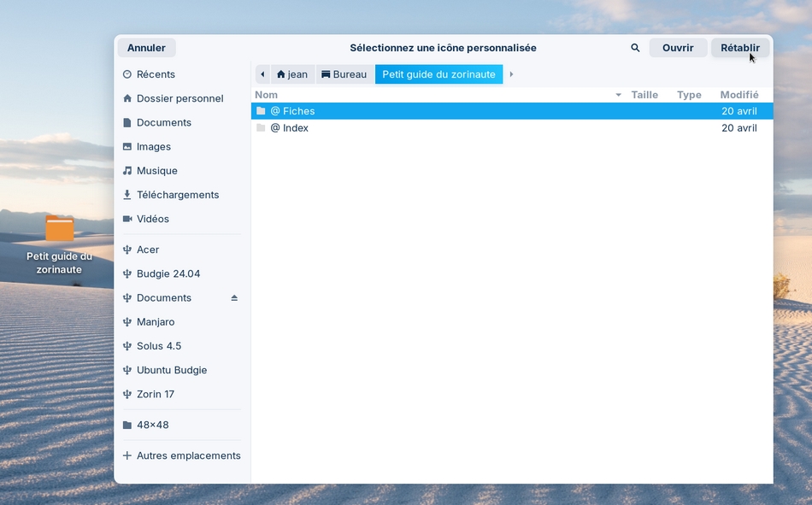This screenshot has width=812, height=505.
Task: Go to Récents in sidebar
Action: [155, 74]
